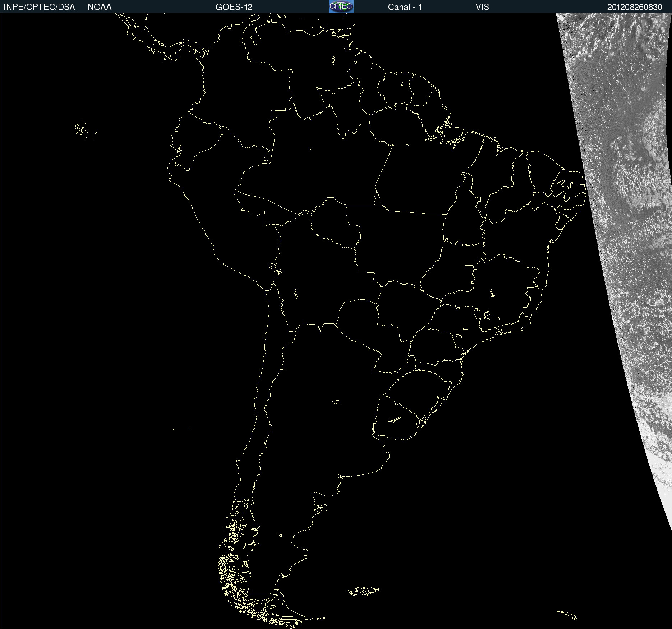Select the NOAA label in header
Viewport: 672px width, 629px height.
100,7
